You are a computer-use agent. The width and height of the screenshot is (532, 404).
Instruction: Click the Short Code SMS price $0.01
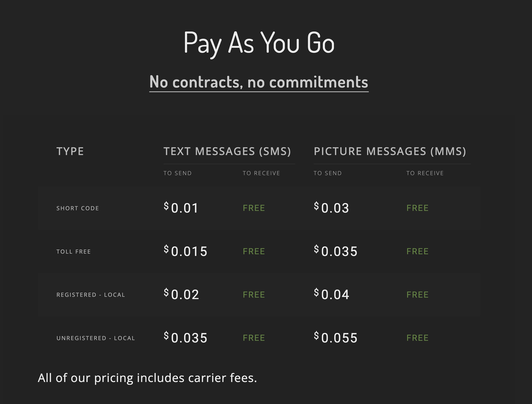pos(181,208)
